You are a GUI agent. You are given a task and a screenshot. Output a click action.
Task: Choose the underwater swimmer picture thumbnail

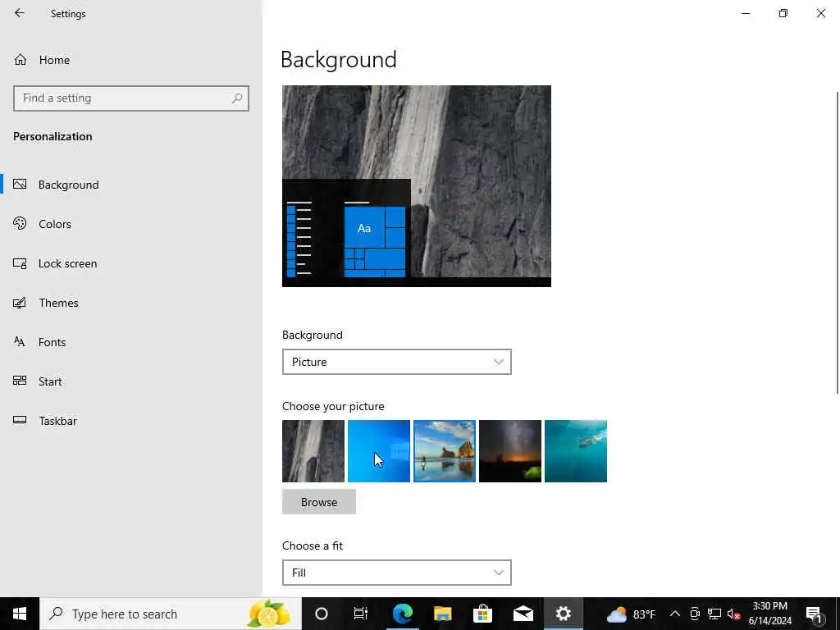[576, 451]
